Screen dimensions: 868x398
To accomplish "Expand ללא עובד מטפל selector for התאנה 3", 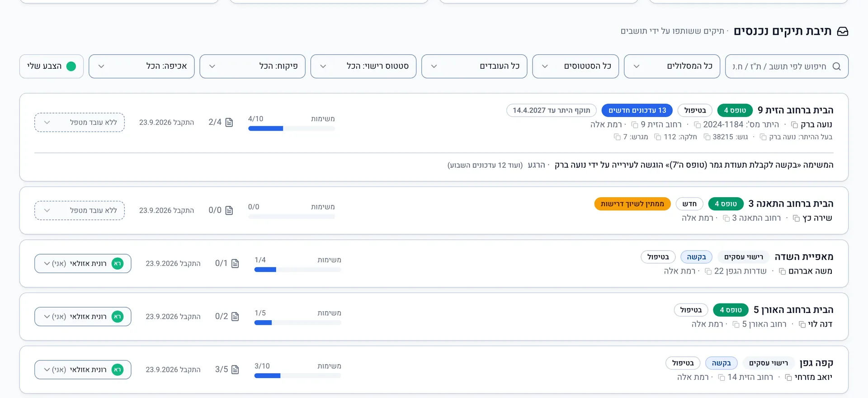I will 80,211.
